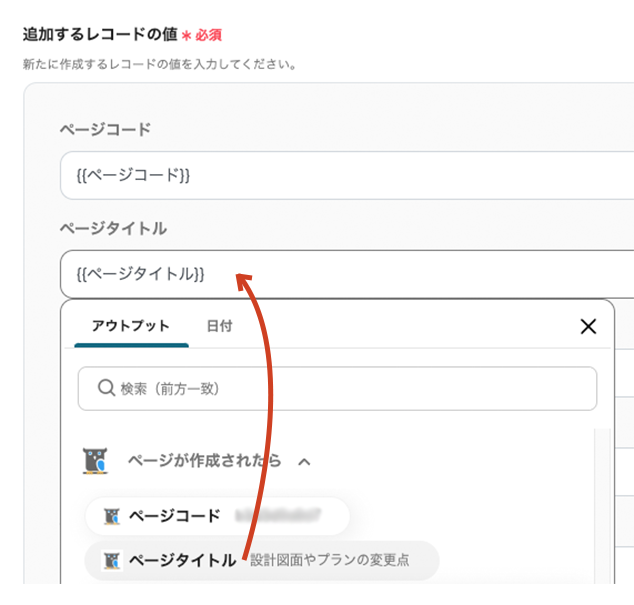The image size is (634, 605).
Task: Click the ページタイトル field label
Action: click(x=113, y=228)
